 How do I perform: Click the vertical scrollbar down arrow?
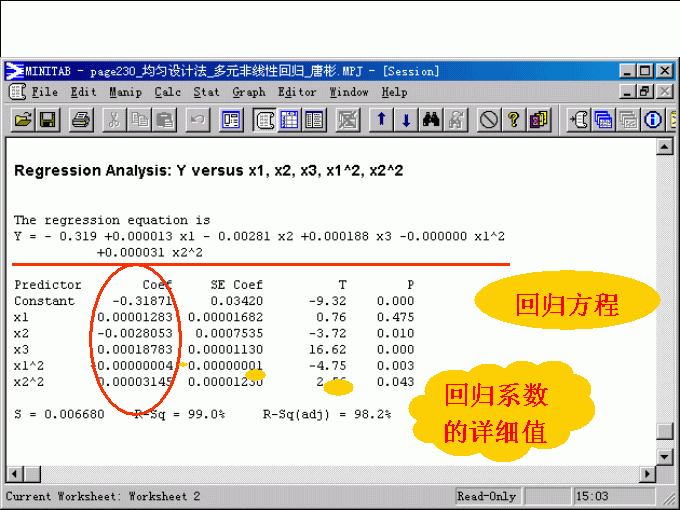663,455
